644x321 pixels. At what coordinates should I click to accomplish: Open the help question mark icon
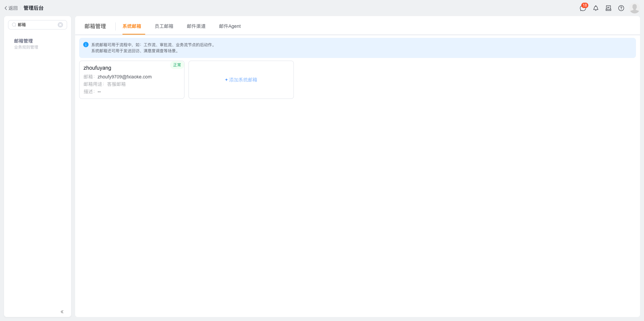tap(621, 8)
